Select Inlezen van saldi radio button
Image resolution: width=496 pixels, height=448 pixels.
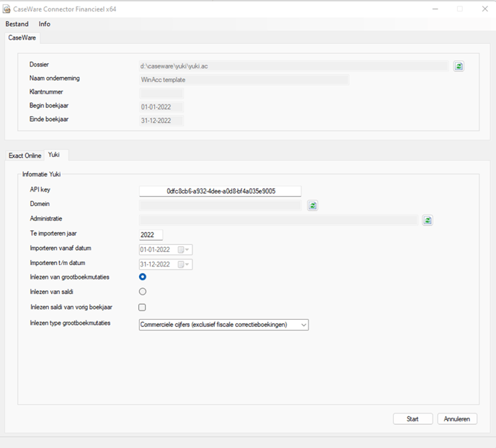pos(143,291)
